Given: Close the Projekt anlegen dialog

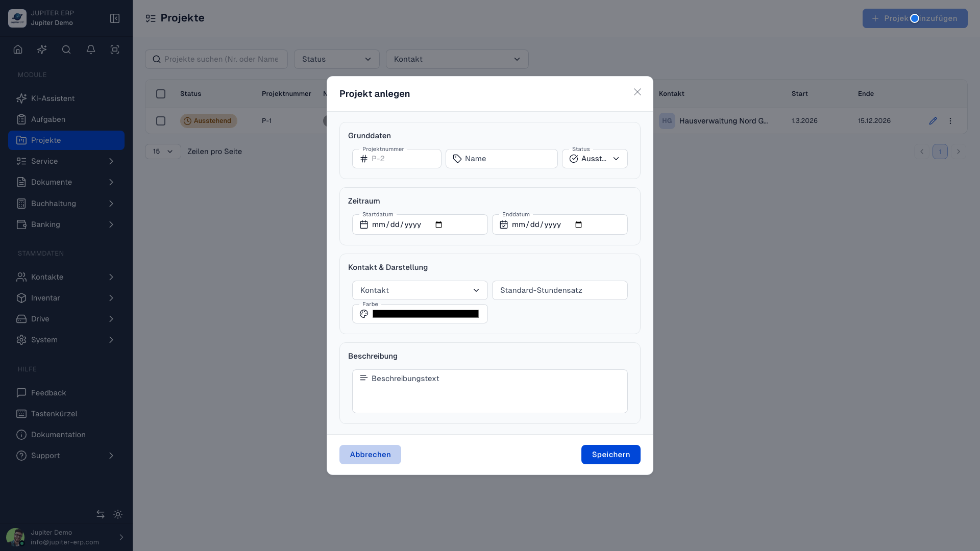Looking at the screenshot, I should point(638,92).
